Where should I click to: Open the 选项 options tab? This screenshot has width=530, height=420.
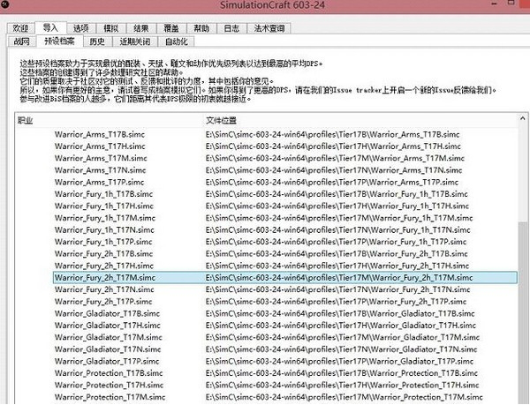(x=81, y=28)
